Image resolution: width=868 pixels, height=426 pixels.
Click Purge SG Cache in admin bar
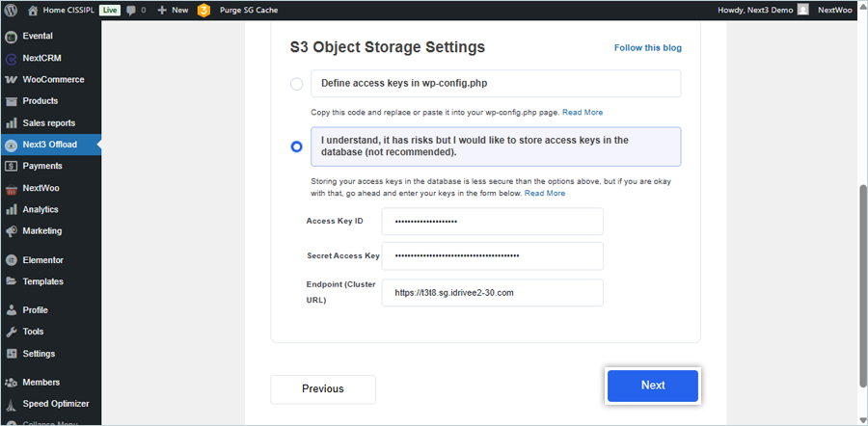(251, 10)
